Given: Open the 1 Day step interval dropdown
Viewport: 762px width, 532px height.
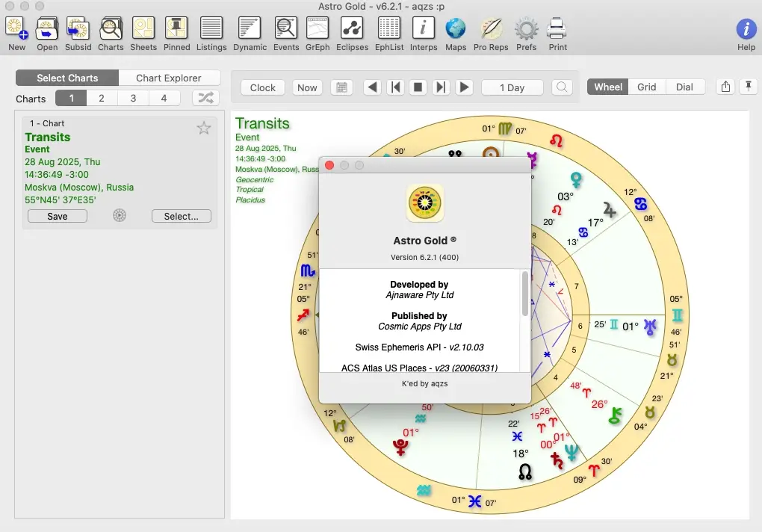Looking at the screenshot, I should point(512,87).
